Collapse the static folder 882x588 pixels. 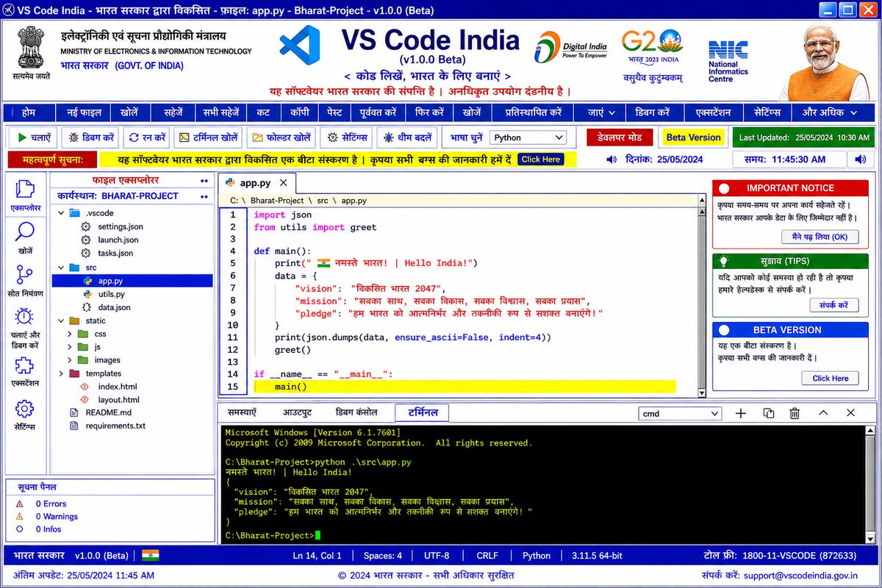pos(61,320)
